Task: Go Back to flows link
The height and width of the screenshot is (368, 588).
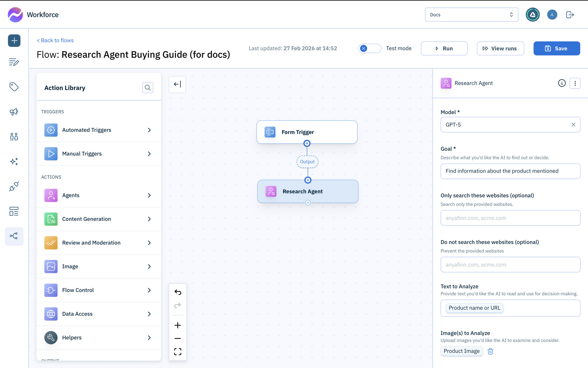Action: [55, 40]
